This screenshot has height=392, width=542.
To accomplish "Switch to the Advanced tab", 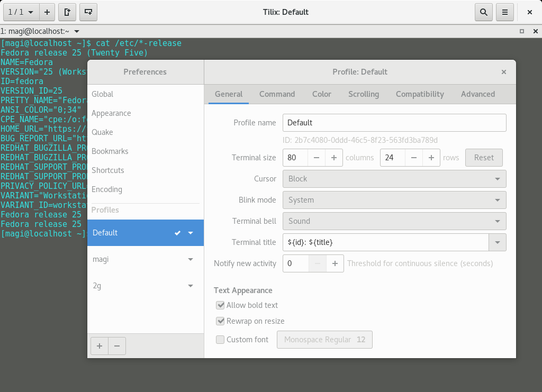I will 478,94.
